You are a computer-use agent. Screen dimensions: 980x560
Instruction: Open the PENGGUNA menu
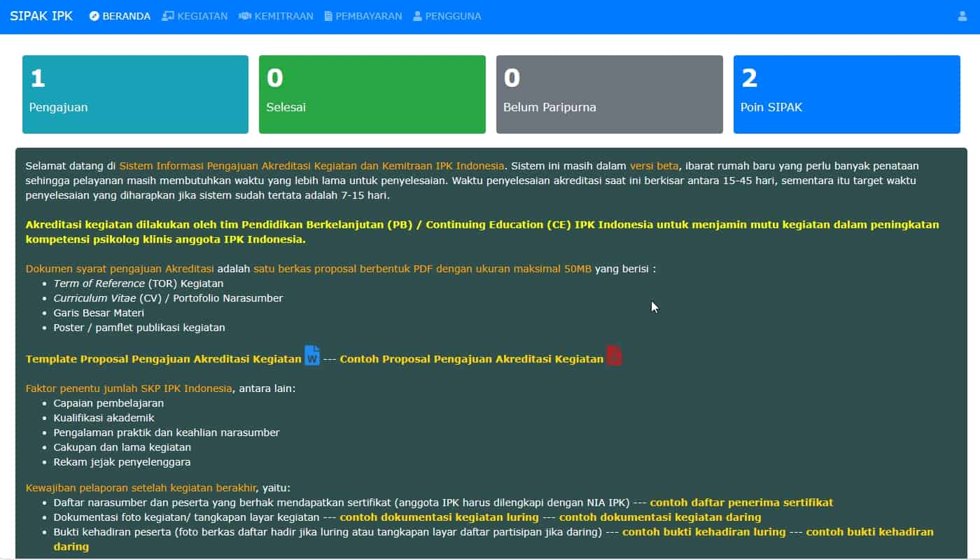447,16
